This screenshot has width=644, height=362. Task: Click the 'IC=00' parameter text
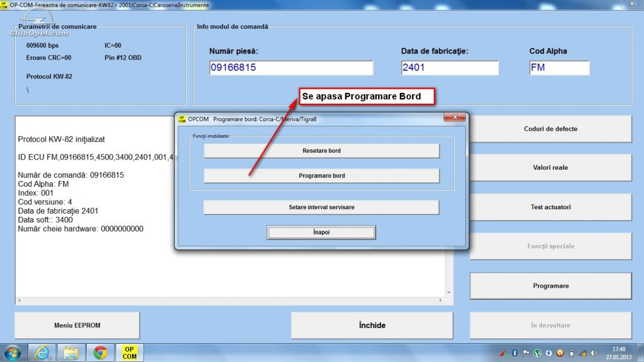[113, 45]
